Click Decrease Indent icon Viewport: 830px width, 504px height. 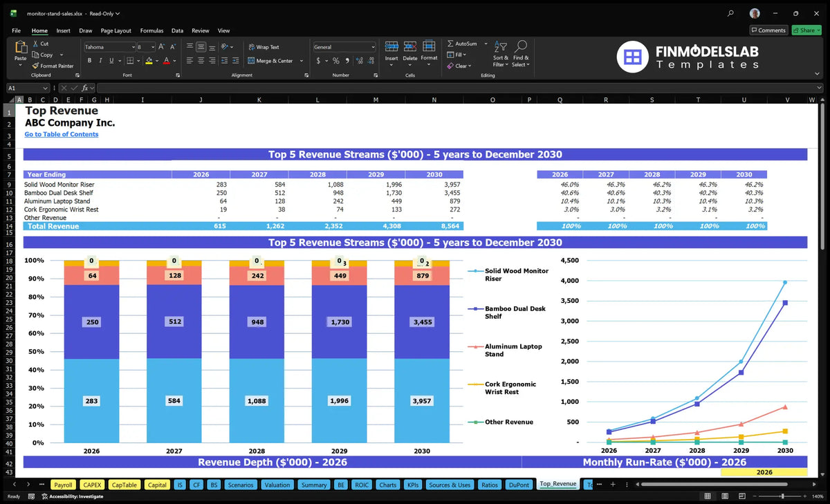(224, 61)
